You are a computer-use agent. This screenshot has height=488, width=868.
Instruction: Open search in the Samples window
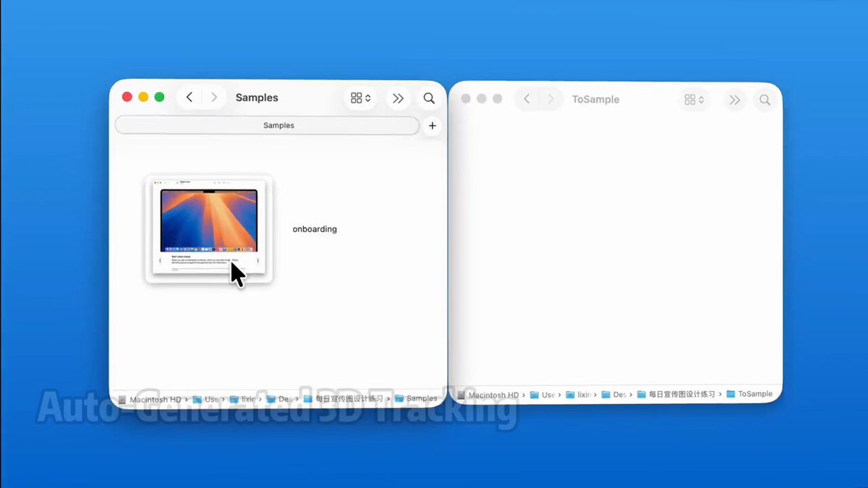[429, 98]
